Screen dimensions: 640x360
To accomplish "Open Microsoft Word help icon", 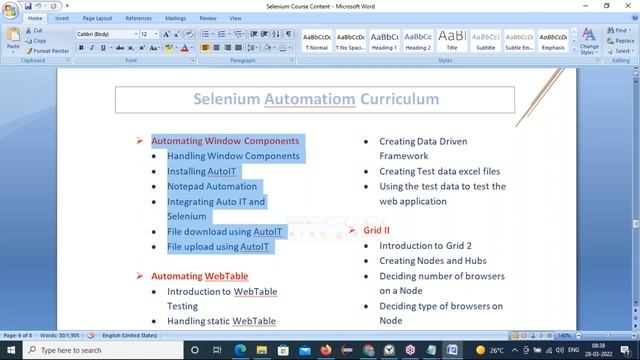I will [635, 18].
